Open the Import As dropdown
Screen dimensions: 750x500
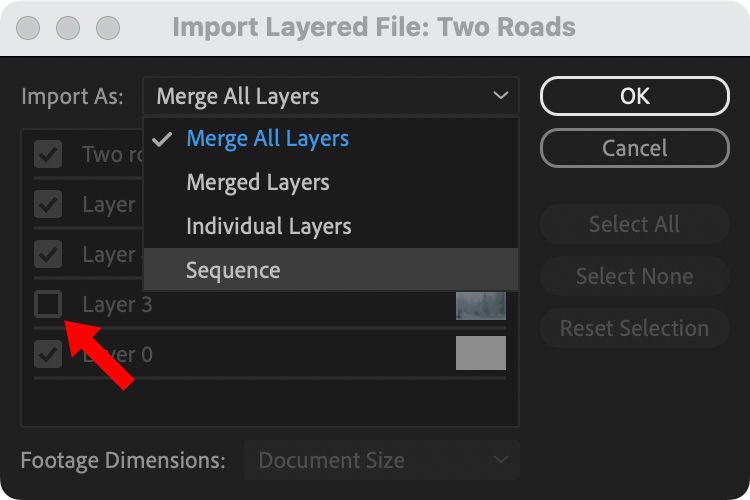pos(330,97)
